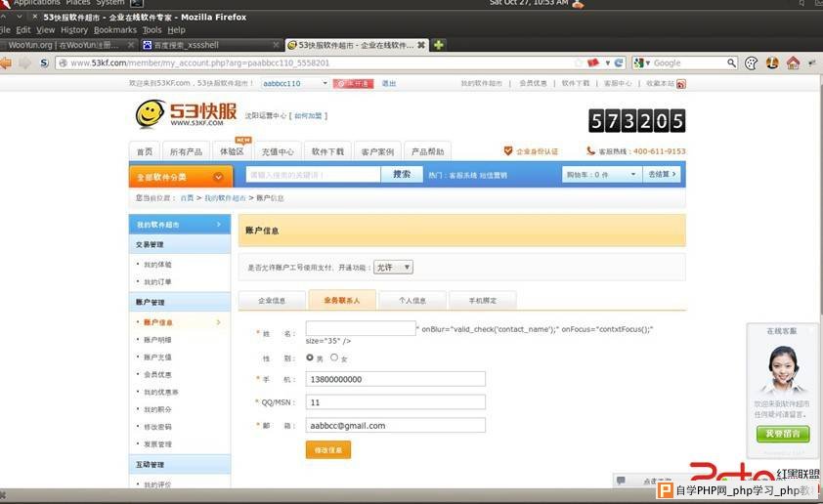823x504 pixels.
Task: Switch to the 业务联系人 tab
Action: pos(342,301)
